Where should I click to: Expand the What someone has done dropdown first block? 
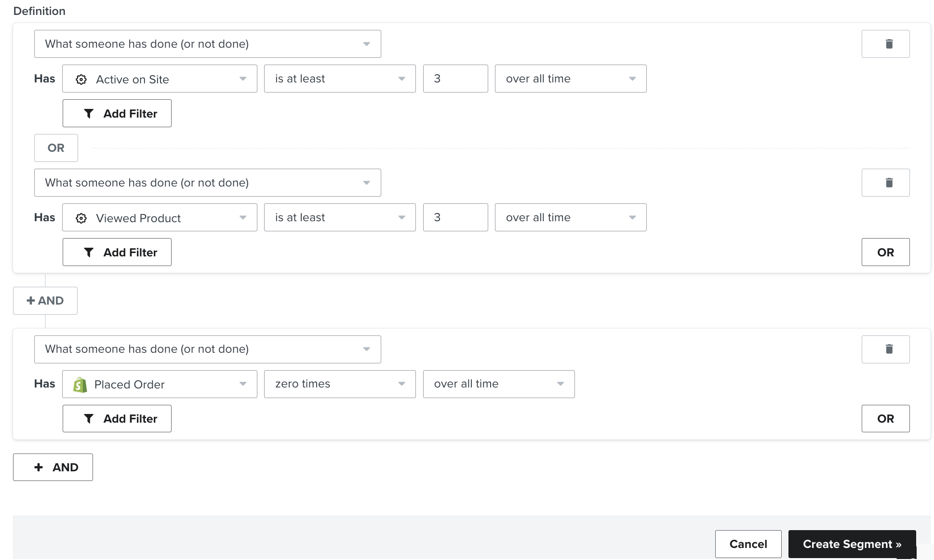pyautogui.click(x=208, y=43)
